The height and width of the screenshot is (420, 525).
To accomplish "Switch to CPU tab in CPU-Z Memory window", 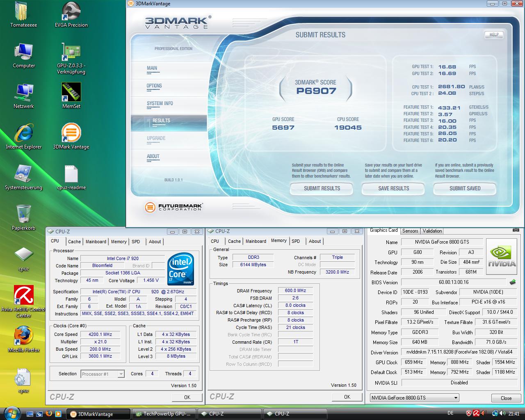I will click(215, 241).
